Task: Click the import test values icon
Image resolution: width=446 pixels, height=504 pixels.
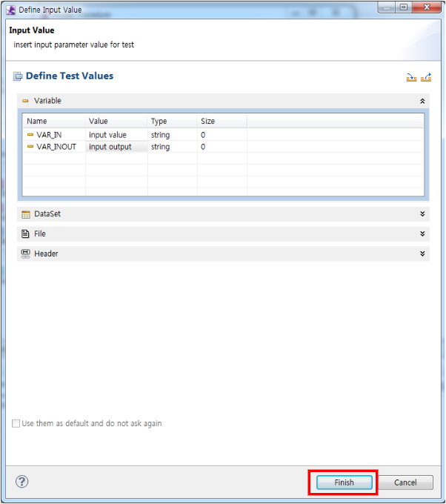Action: coord(411,78)
